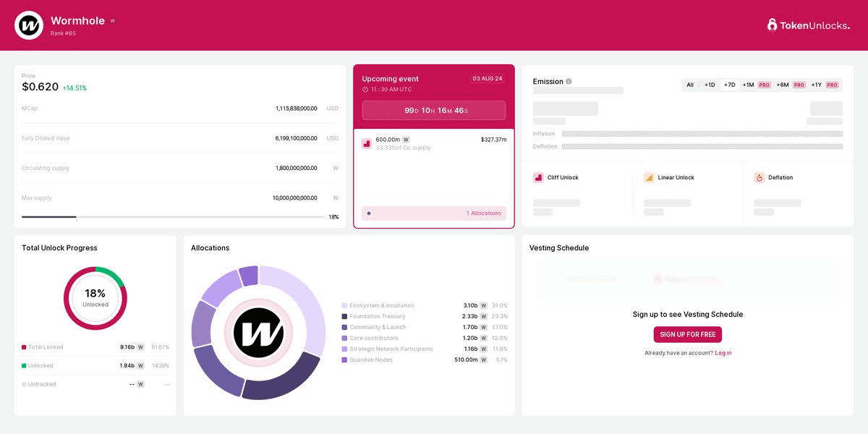868x434 pixels.
Task: Click the Strategic Network Participants label
Action: coord(391,349)
